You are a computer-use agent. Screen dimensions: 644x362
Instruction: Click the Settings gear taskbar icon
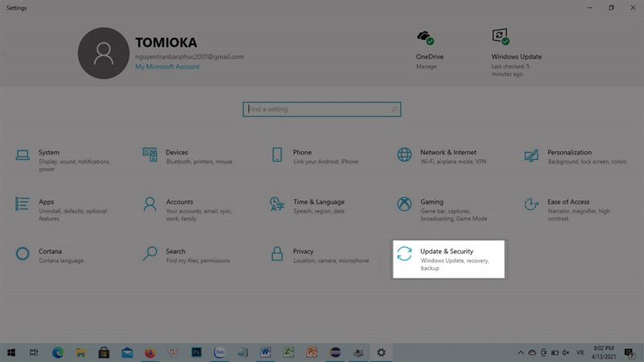(381, 352)
